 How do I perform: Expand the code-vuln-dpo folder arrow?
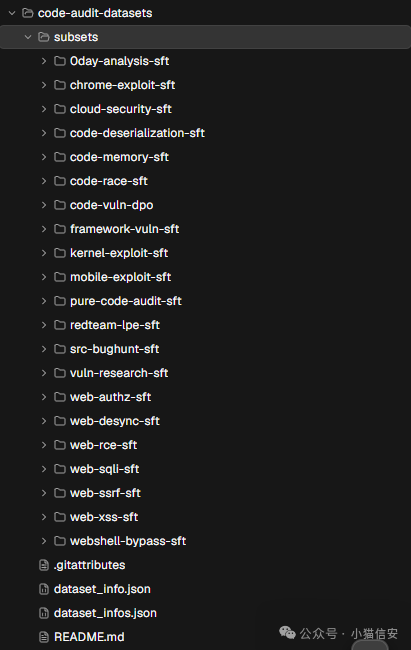click(x=44, y=205)
